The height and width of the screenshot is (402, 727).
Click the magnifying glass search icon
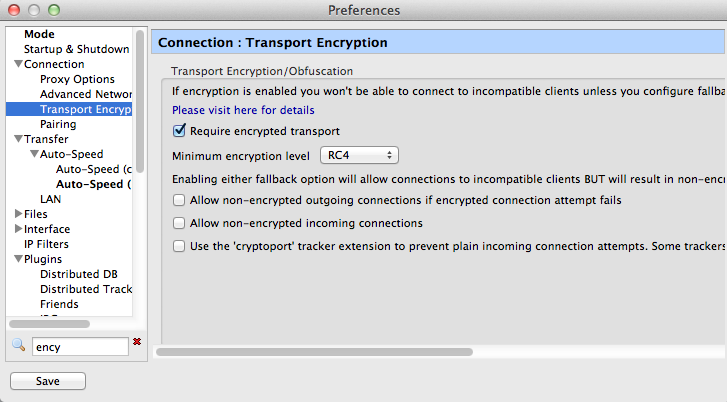[x=19, y=345]
